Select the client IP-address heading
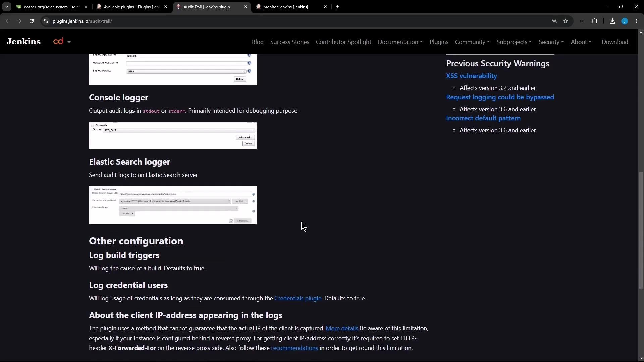The height and width of the screenshot is (362, 644). click(185, 315)
